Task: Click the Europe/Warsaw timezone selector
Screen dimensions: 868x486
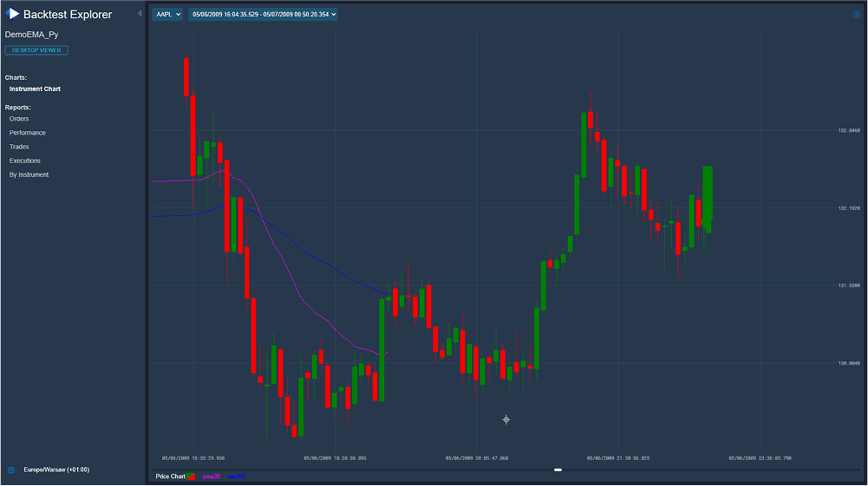Action: tap(56, 470)
